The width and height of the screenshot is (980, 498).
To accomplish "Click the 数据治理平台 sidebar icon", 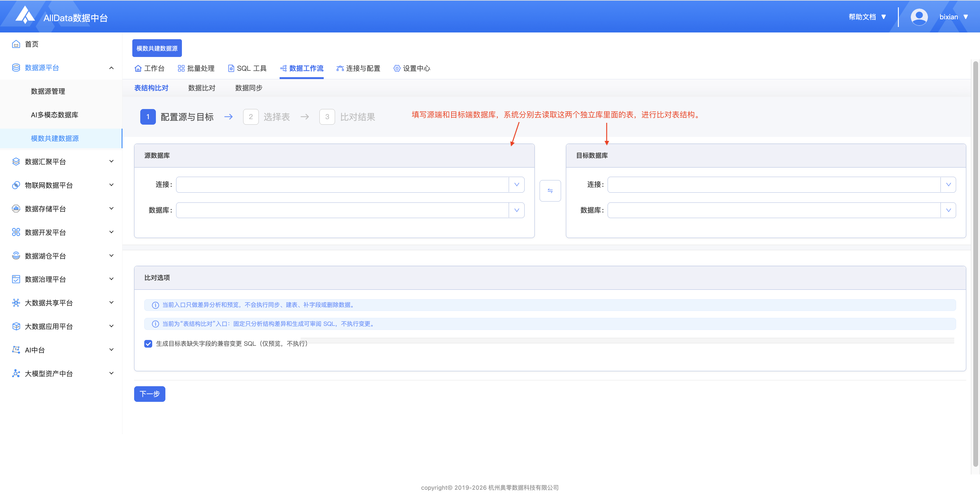I will pyautogui.click(x=16, y=279).
